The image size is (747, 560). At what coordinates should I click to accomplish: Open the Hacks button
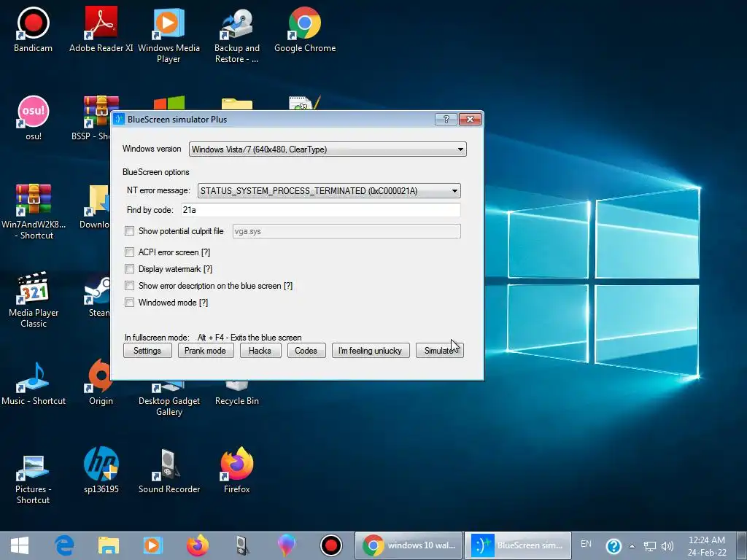click(x=260, y=351)
